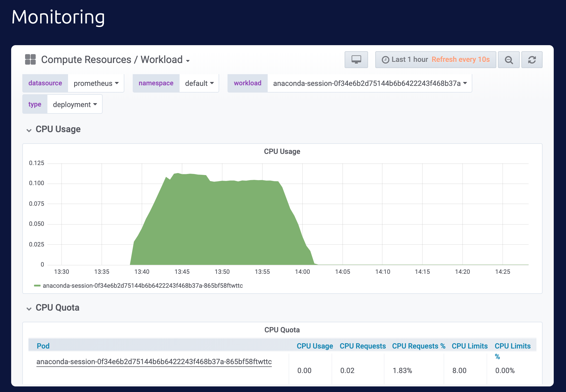Toggle TV view mode monitor icon
Viewport: 566px width, 392px height.
(x=356, y=60)
